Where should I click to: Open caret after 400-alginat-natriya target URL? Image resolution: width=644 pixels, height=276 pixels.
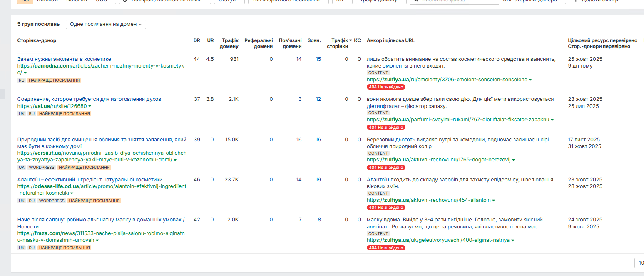pos(513,241)
